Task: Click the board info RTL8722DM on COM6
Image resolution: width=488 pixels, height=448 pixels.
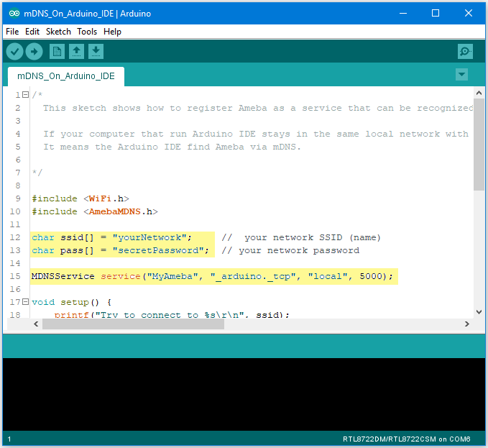Action: pos(407,439)
